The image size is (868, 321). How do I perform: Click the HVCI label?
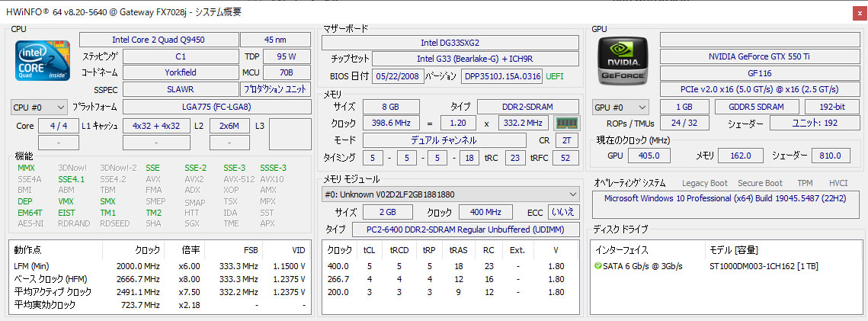coord(839,183)
